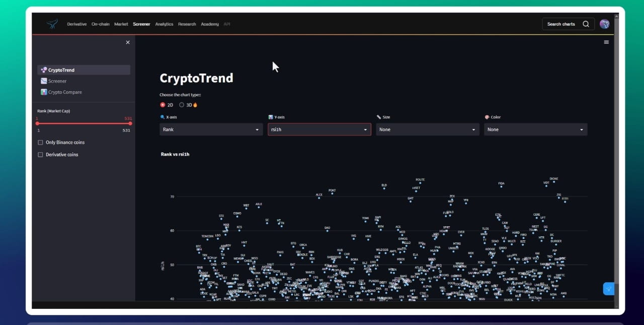Open the Size dropdown set to None
This screenshot has height=325, width=644.
[x=427, y=129]
